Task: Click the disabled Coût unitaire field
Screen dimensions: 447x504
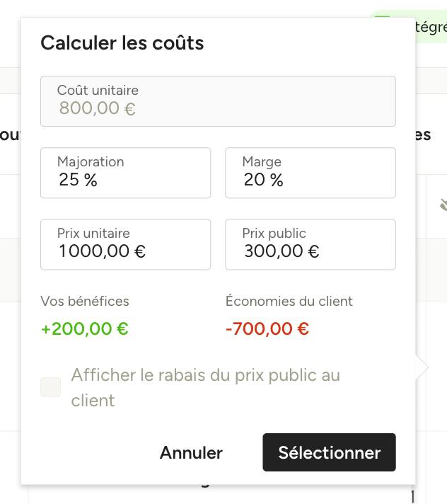Action: coord(218,101)
